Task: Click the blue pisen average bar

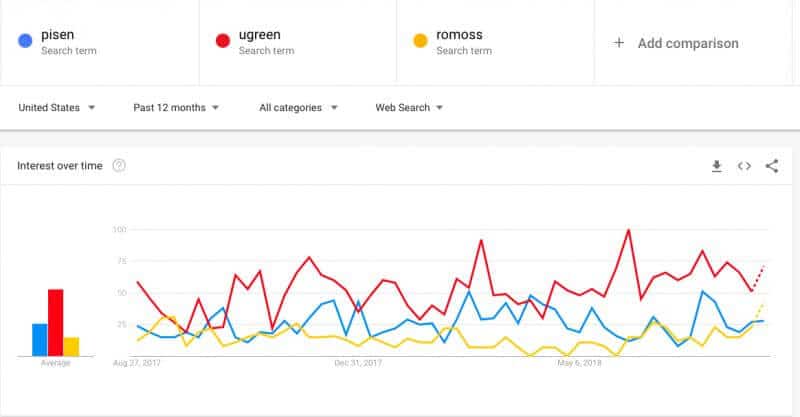Action: tap(40, 340)
